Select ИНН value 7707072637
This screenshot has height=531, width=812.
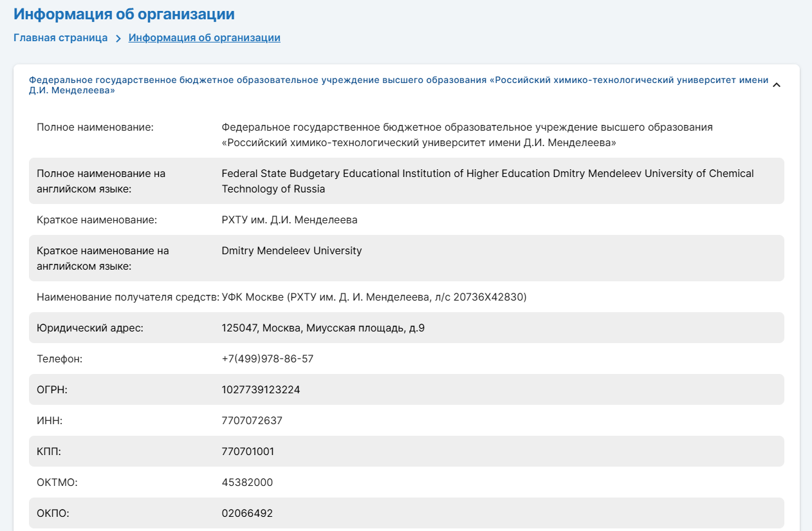(252, 421)
